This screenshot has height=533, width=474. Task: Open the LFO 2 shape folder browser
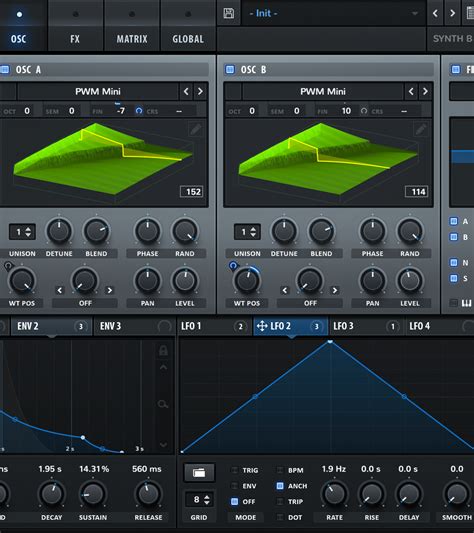point(199,472)
